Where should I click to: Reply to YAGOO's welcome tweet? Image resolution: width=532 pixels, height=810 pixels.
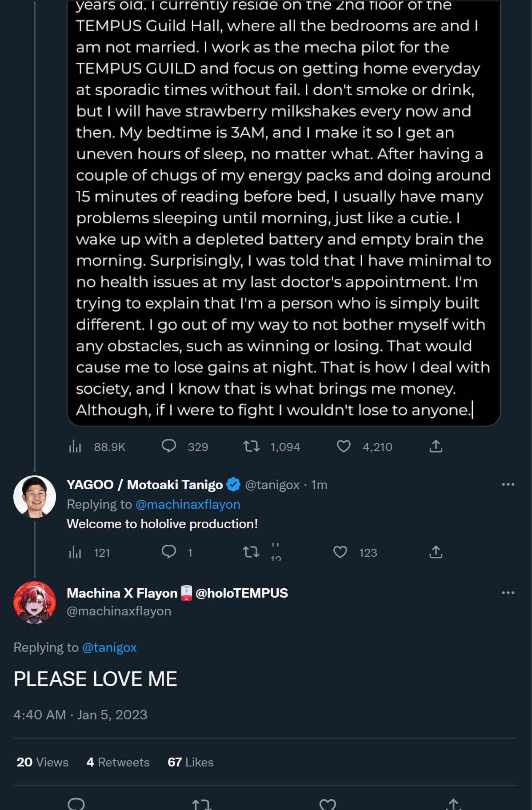tap(169, 552)
